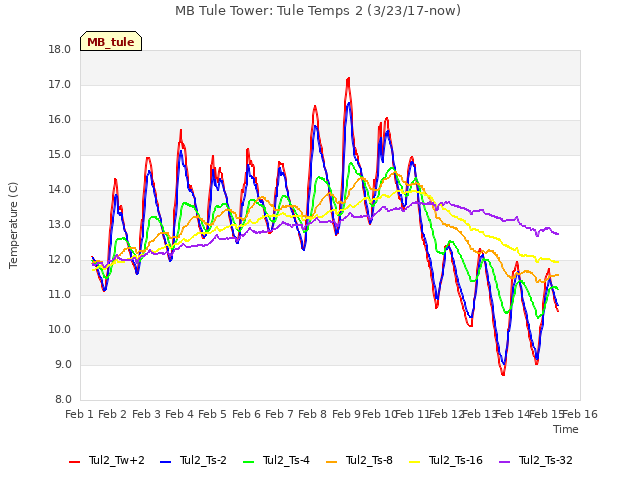Click the Temperature (C) axis label
The width and height of the screenshot is (640, 480).
(13, 225)
